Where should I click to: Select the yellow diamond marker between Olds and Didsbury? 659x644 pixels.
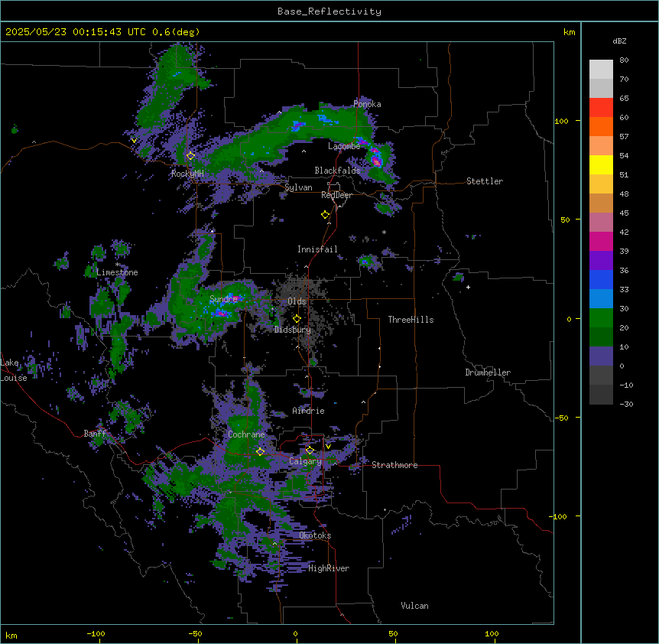pyautogui.click(x=297, y=319)
